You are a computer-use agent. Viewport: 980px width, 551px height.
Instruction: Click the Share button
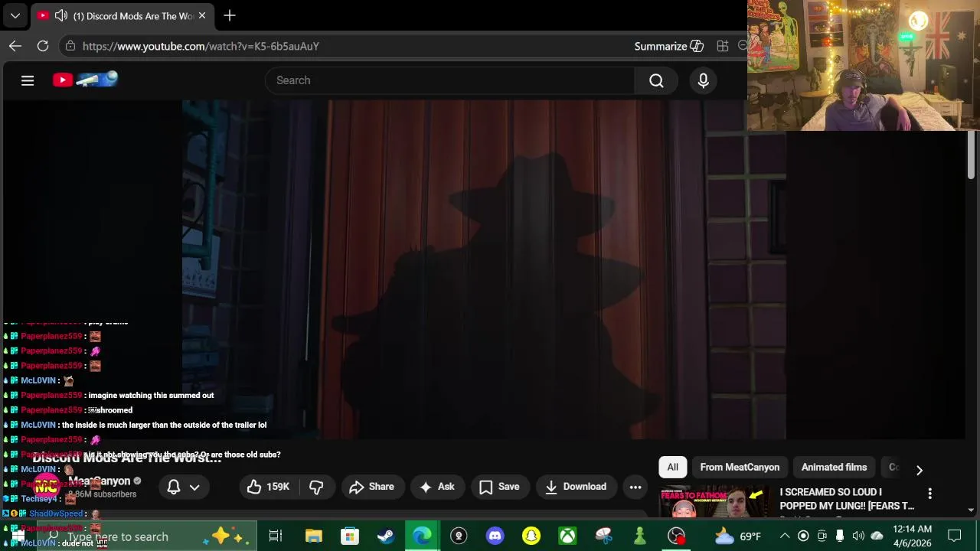tap(371, 487)
